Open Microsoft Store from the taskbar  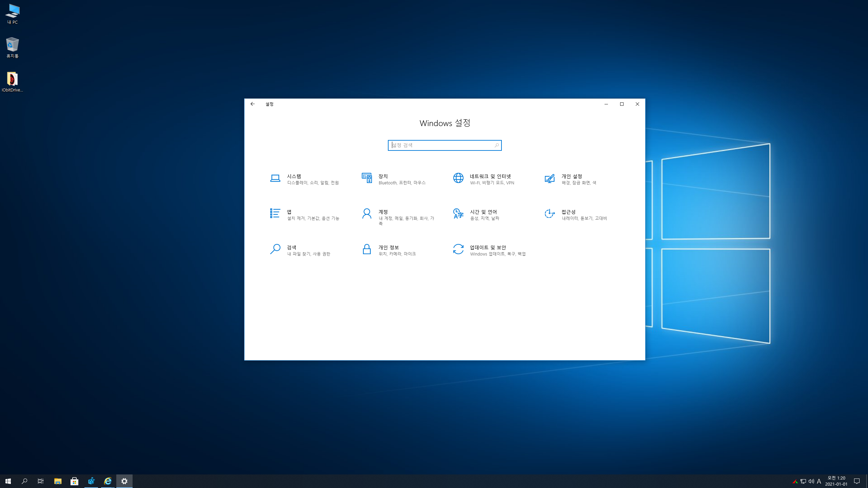click(74, 481)
